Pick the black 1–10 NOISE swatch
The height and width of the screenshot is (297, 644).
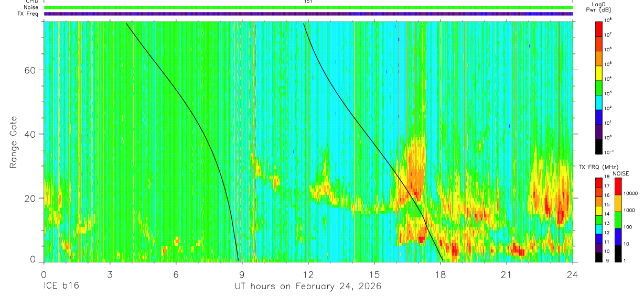(x=618, y=253)
